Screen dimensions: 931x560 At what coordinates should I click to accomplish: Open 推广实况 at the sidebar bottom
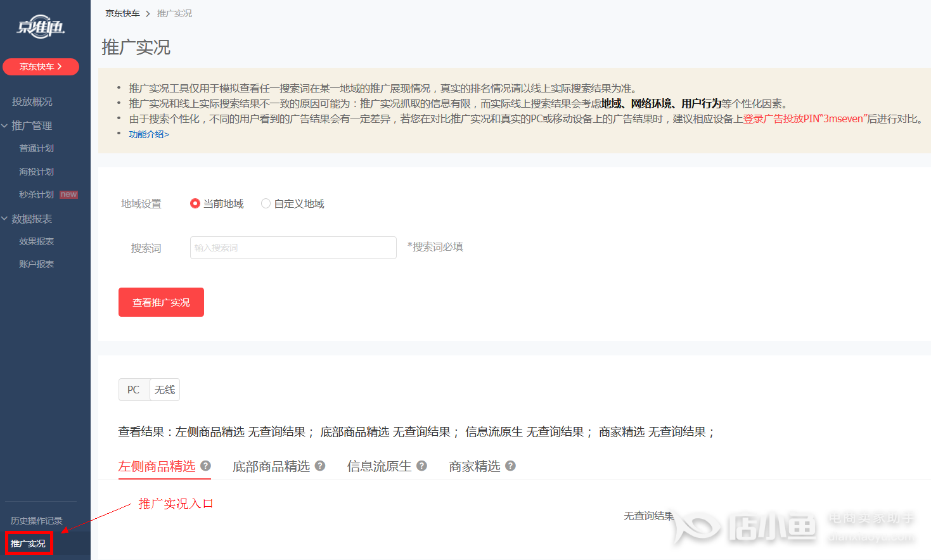point(28,544)
